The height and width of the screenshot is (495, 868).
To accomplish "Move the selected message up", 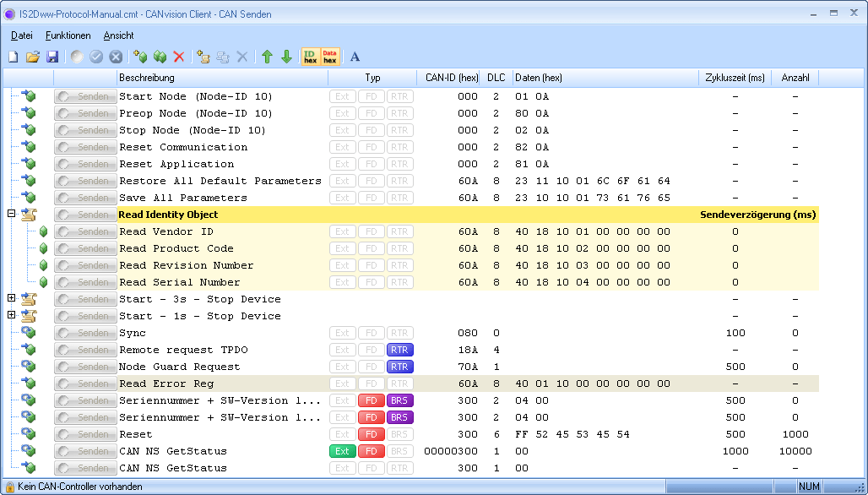I will point(268,57).
